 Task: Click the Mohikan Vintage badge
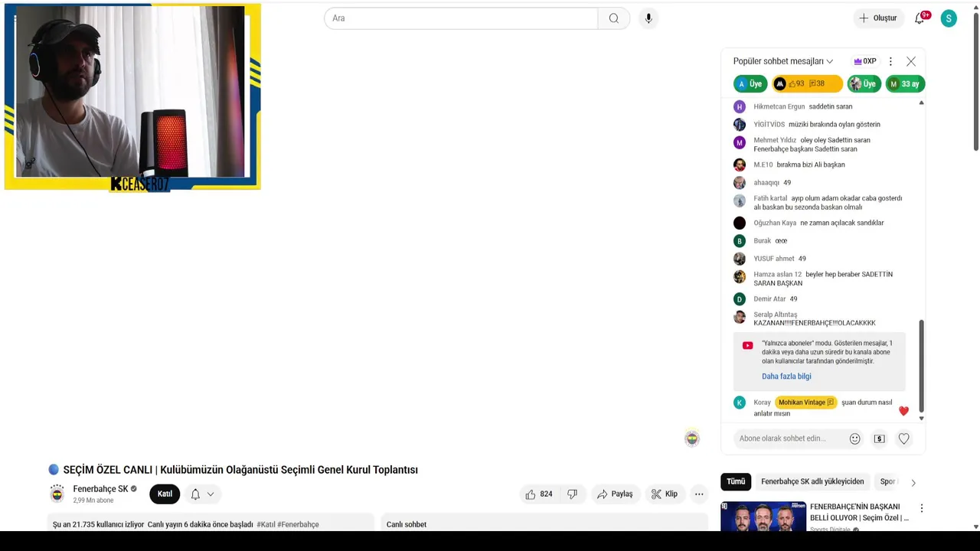(805, 403)
